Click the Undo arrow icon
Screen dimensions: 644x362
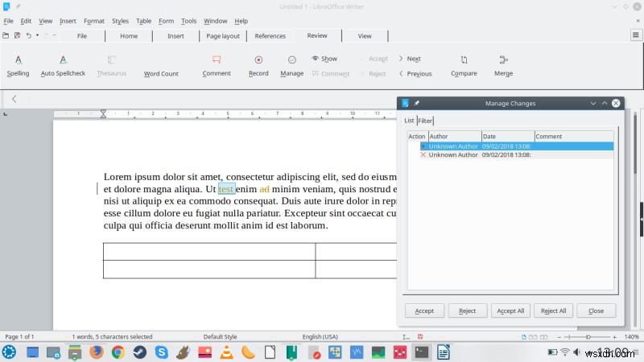[x=29, y=35]
